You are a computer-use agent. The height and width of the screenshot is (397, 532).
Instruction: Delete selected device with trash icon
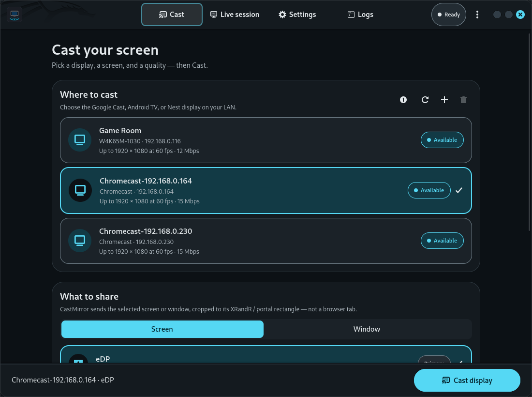[463, 100]
